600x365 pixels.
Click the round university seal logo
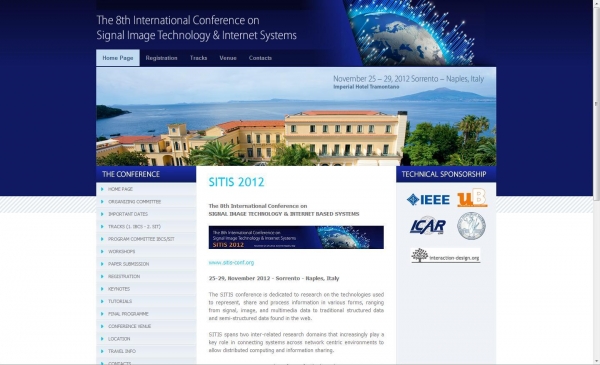pos(471,226)
